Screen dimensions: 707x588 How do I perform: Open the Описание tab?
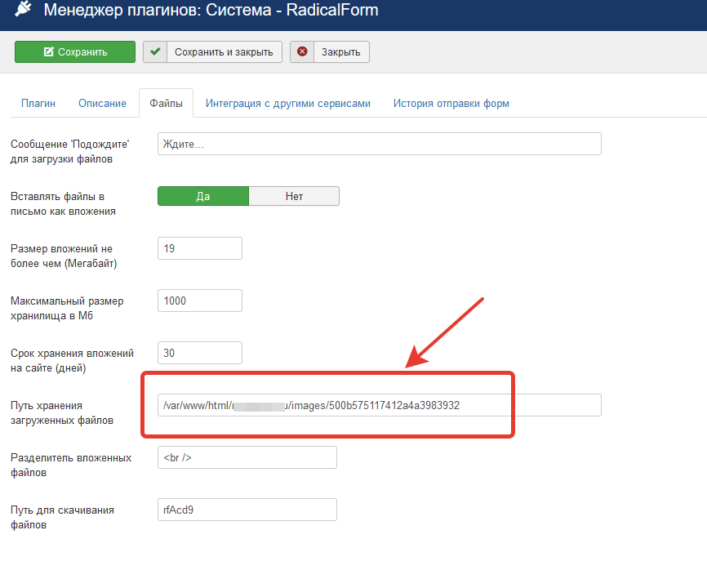click(x=102, y=104)
